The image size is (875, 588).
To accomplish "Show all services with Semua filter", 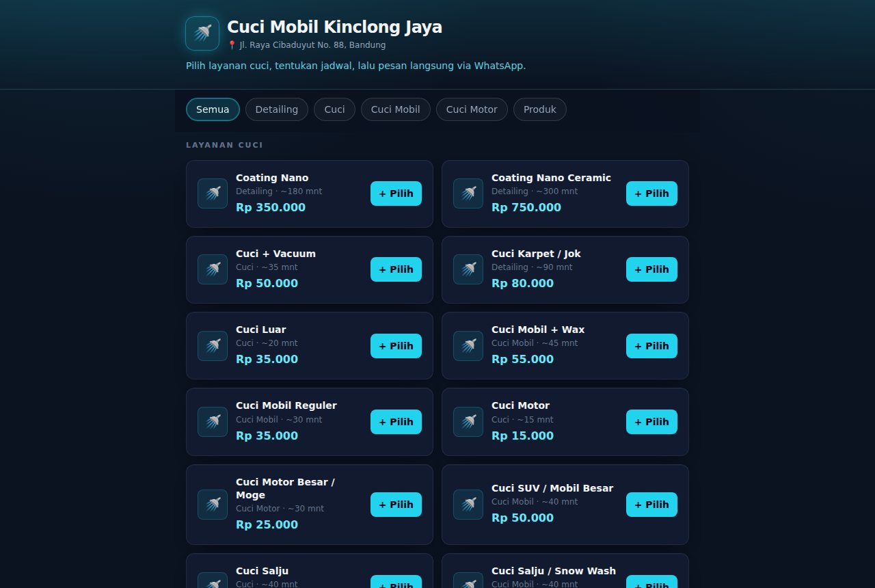I will point(213,109).
